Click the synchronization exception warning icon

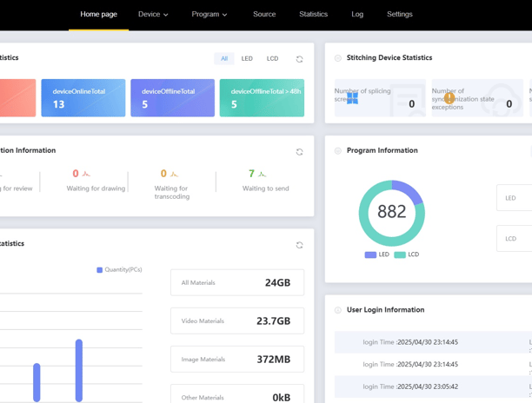click(x=449, y=98)
